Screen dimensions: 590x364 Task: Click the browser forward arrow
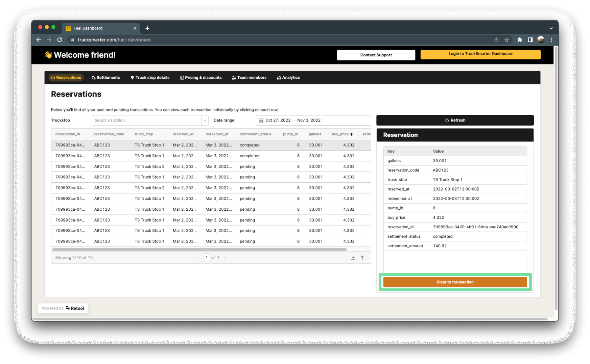(49, 40)
